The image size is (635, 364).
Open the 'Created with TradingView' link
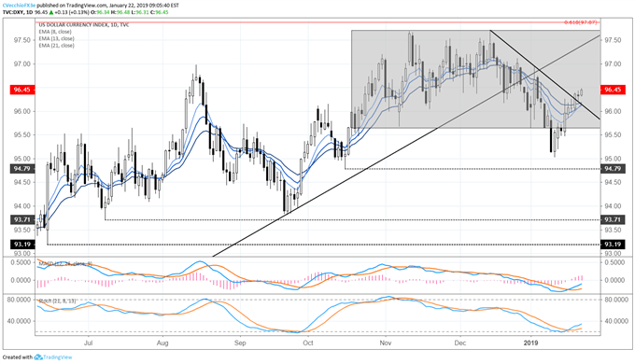pos(37,357)
